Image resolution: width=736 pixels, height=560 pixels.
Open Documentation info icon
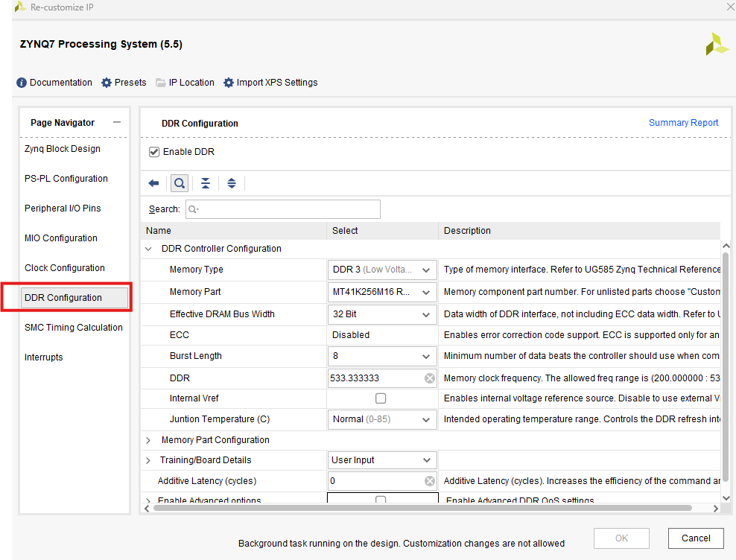point(22,83)
